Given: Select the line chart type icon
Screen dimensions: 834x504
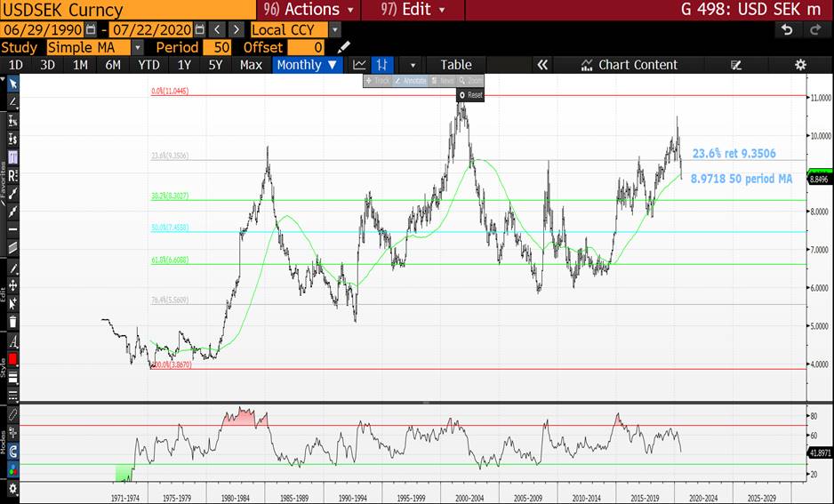Looking at the screenshot, I should point(359,65).
